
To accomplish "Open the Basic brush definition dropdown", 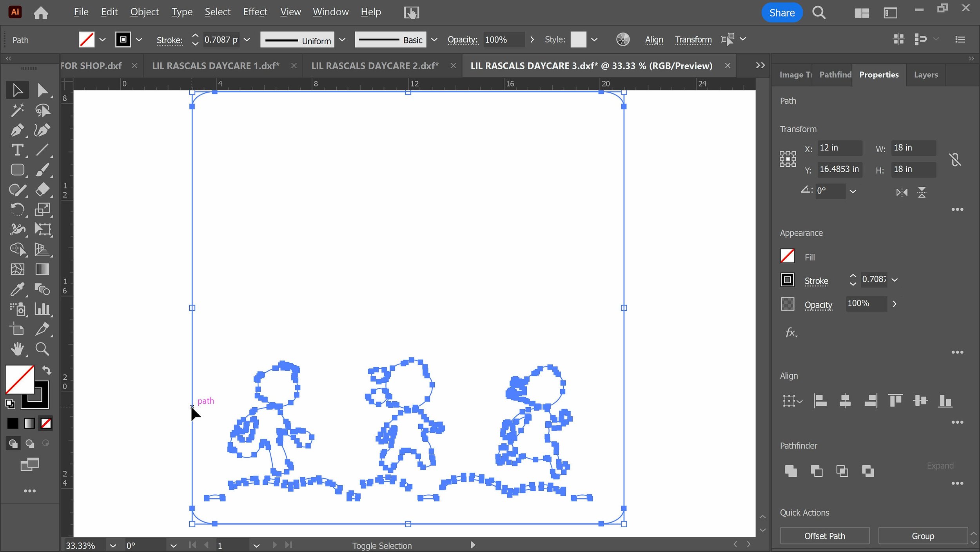I will [434, 40].
